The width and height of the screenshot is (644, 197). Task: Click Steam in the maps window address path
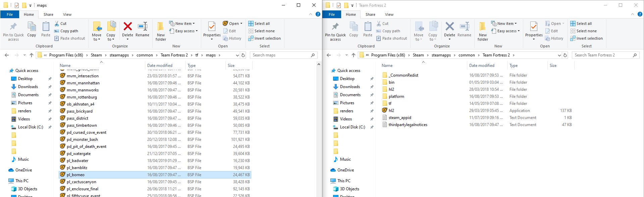pos(96,55)
